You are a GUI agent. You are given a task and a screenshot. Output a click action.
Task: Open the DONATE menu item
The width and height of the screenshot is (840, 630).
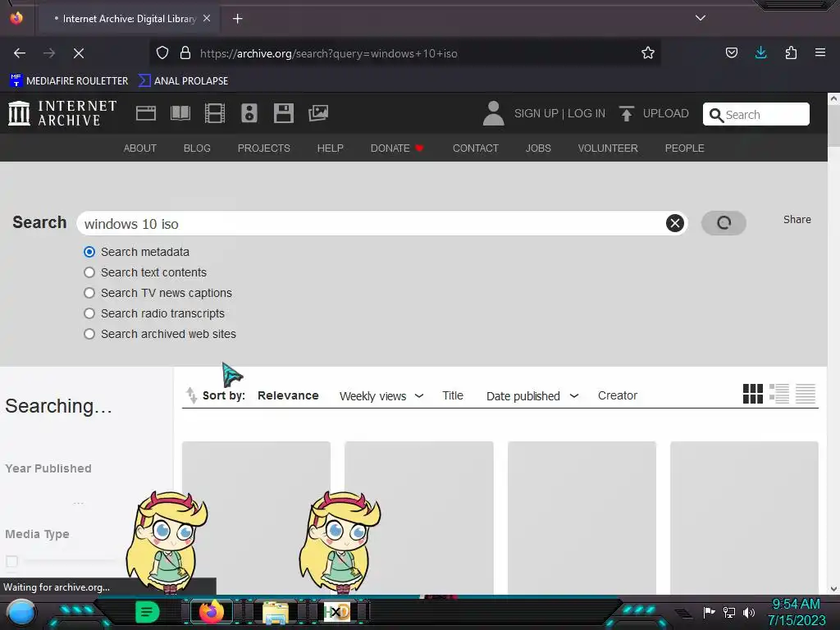[397, 148]
